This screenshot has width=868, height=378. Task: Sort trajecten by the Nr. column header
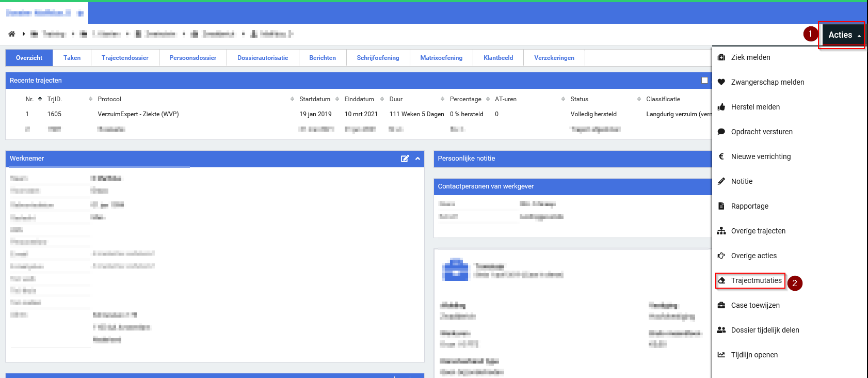click(30, 99)
